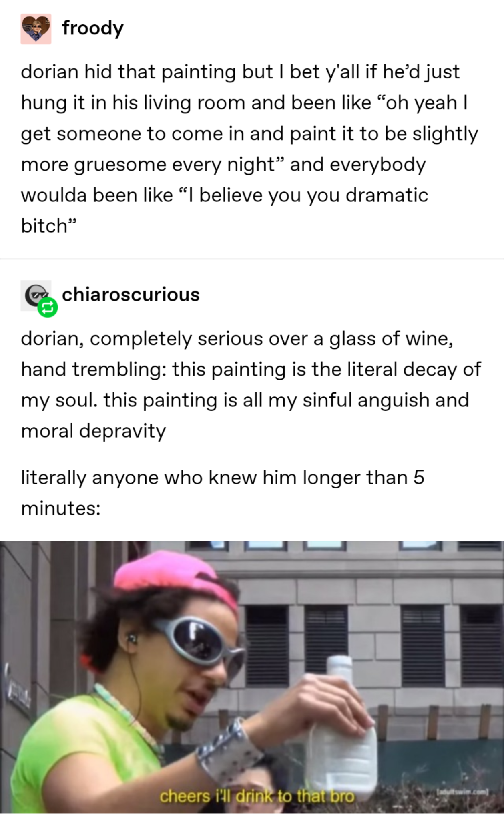Image resolution: width=504 pixels, height=820 pixels.
Task: Click the yellow subtitle 'cheers i'll drink to that bro'
Action: tap(257, 796)
